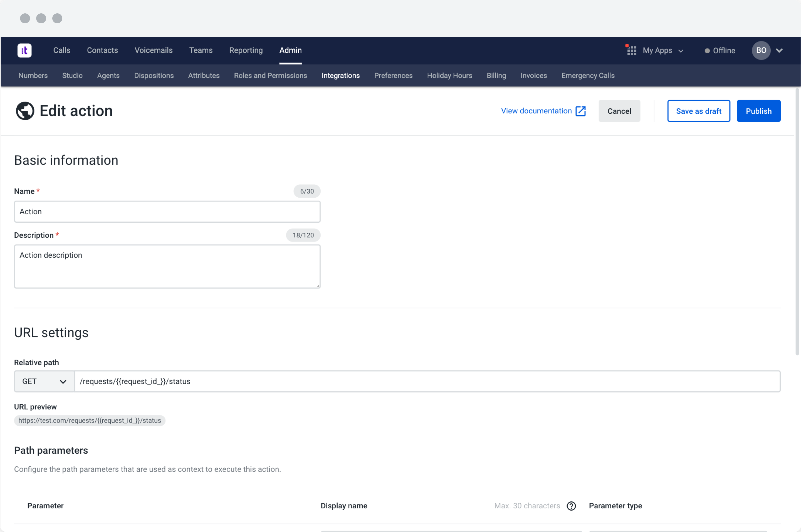The width and height of the screenshot is (801, 532).
Task: Open the user menu chevron next to BO
Action: coord(779,51)
